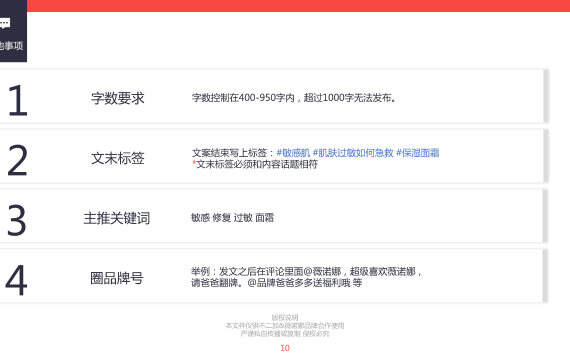Click the red page number 10

[x=285, y=348]
